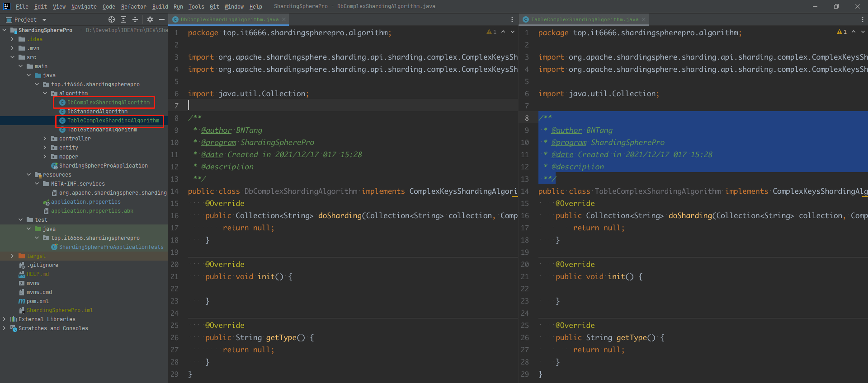The width and height of the screenshot is (868, 383).
Task: Click Collapse All icon in Project panel
Action: click(135, 19)
